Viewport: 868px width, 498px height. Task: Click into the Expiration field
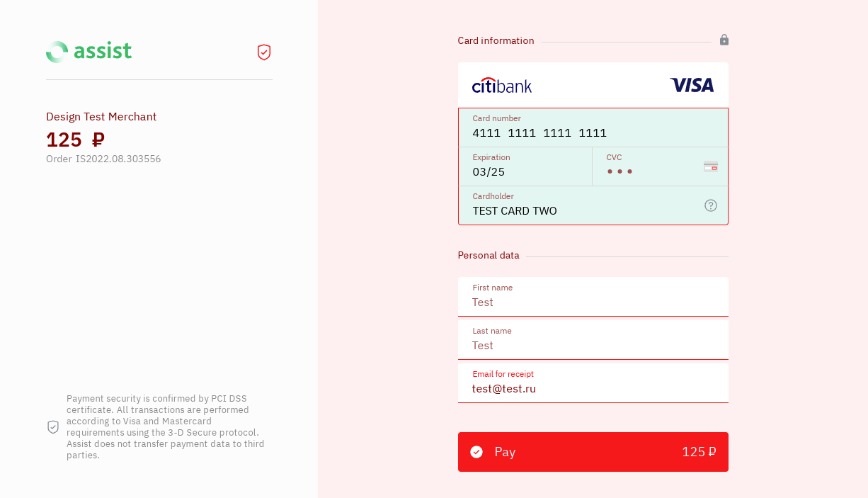[x=525, y=171]
